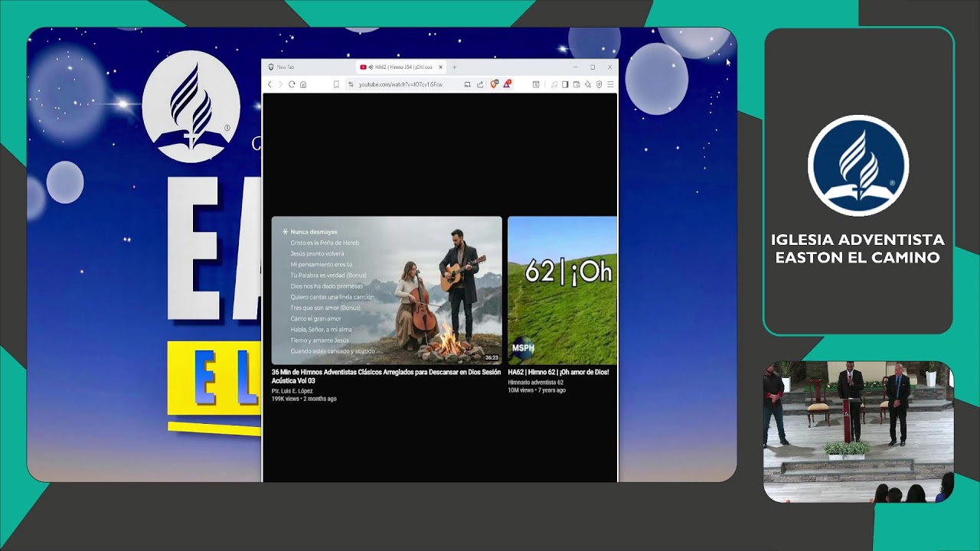Image resolution: width=980 pixels, height=551 pixels.
Task: Open the Brave VPN icon
Action: coord(599,84)
